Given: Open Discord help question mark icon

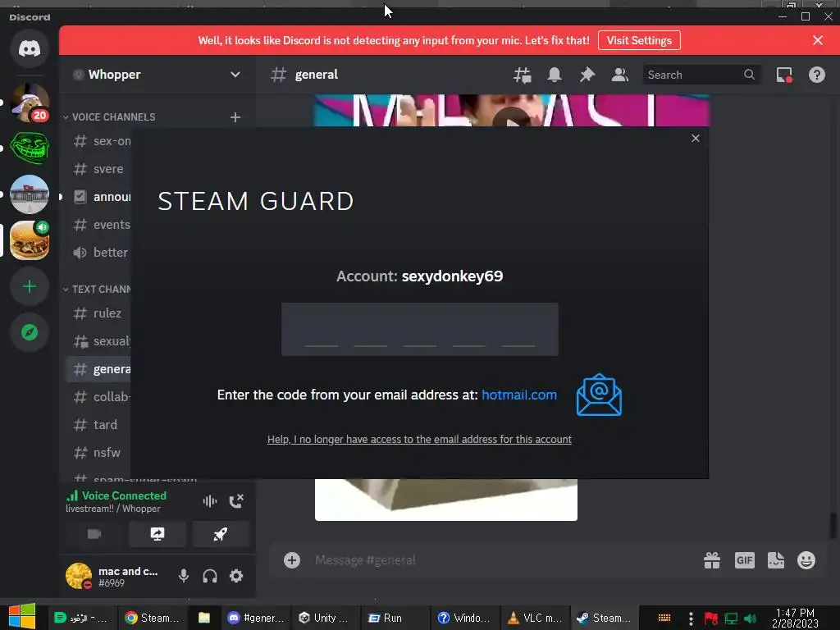Looking at the screenshot, I should pyautogui.click(x=817, y=75).
